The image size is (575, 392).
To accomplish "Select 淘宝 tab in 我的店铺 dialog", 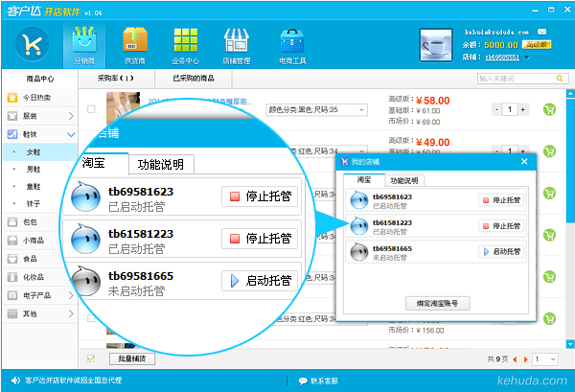I will point(364,180).
